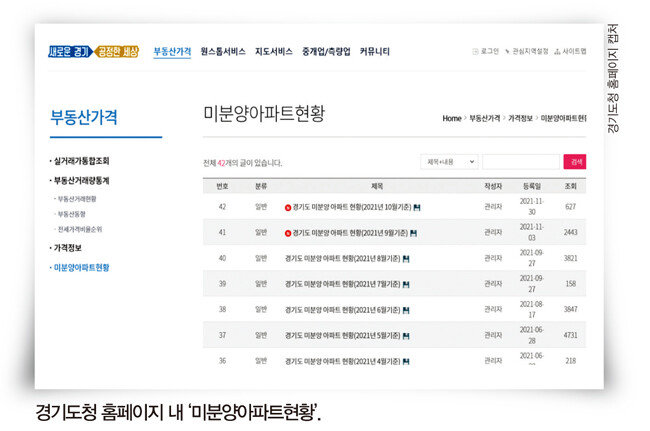Open the 원스톱서비스 top menu
650x431 pixels.
223,51
